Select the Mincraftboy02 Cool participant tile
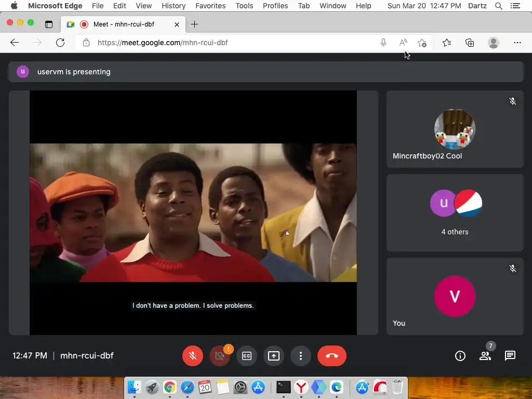The image size is (532, 399). pyautogui.click(x=455, y=129)
